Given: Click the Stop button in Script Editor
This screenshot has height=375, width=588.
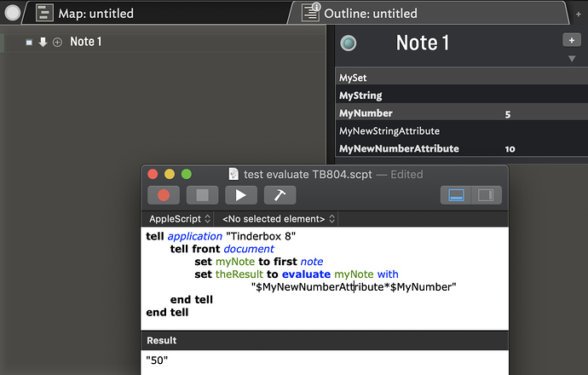Looking at the screenshot, I should 203,195.
